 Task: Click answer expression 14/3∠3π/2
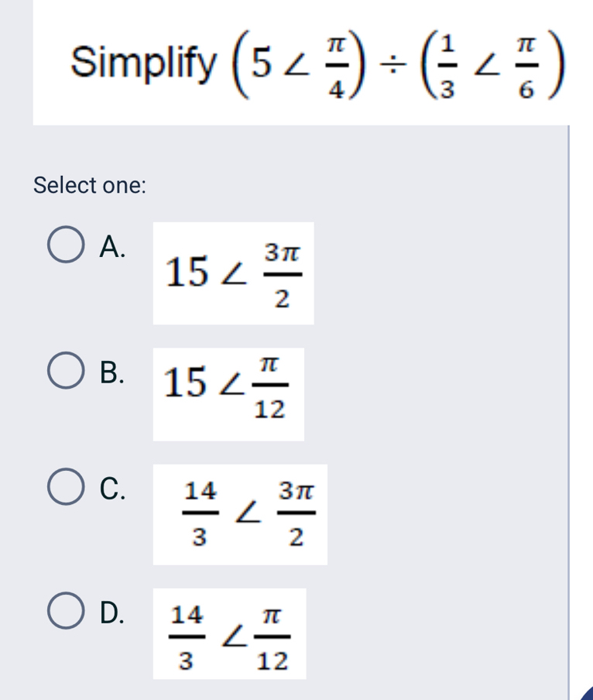point(240,514)
